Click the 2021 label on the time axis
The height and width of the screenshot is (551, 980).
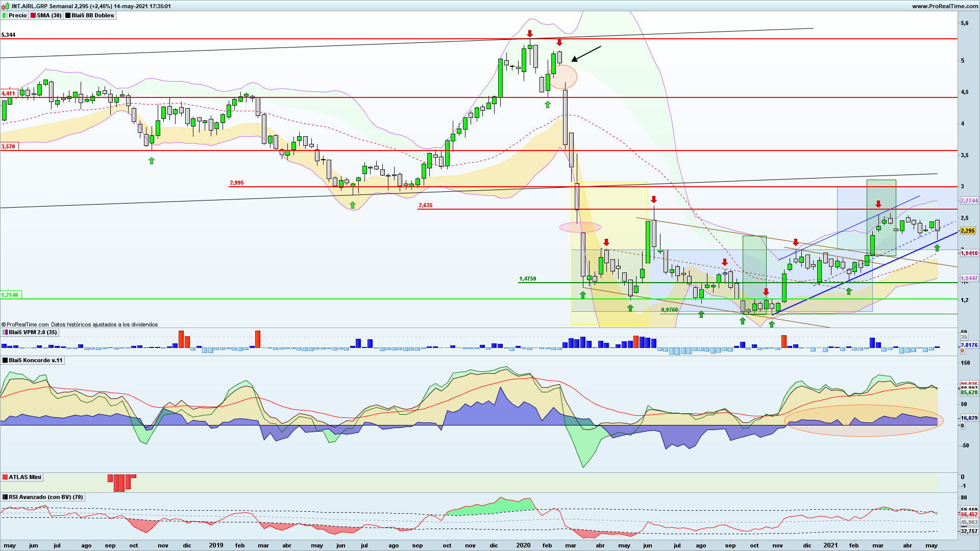pyautogui.click(x=830, y=545)
